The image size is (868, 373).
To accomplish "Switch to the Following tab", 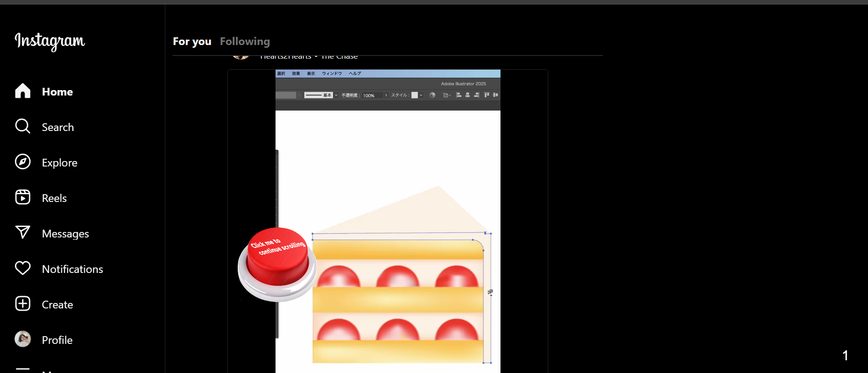I will (x=245, y=41).
